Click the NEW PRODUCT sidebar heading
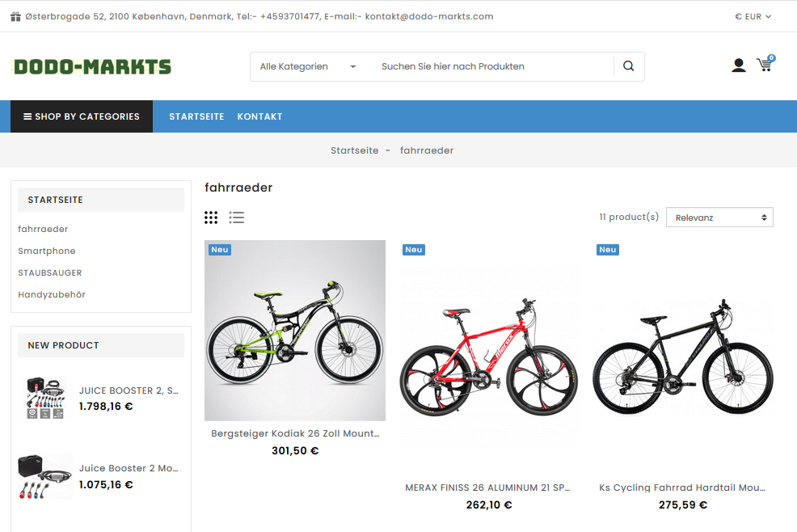The image size is (797, 532). click(101, 345)
